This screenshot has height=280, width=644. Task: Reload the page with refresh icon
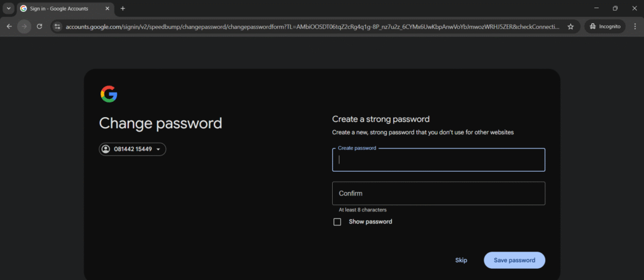click(x=40, y=26)
